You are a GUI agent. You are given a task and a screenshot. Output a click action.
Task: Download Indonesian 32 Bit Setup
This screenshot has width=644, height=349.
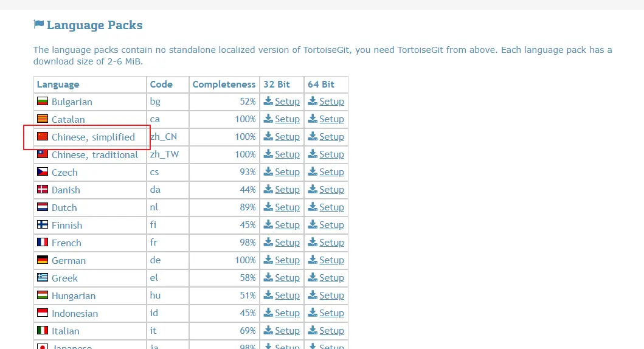pos(282,313)
